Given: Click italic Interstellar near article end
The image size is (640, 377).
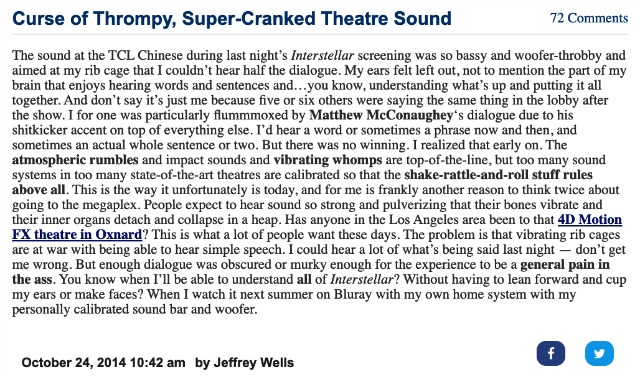Looking at the screenshot, I should [x=362, y=279].
